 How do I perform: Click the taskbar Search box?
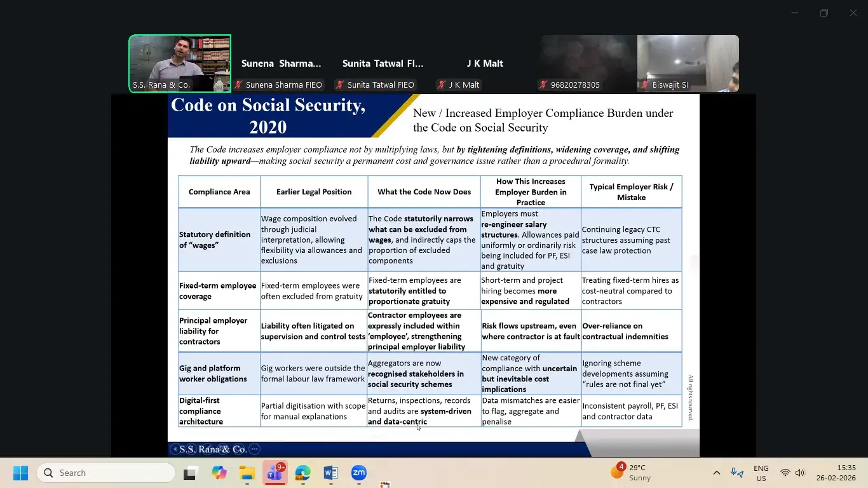(x=106, y=473)
